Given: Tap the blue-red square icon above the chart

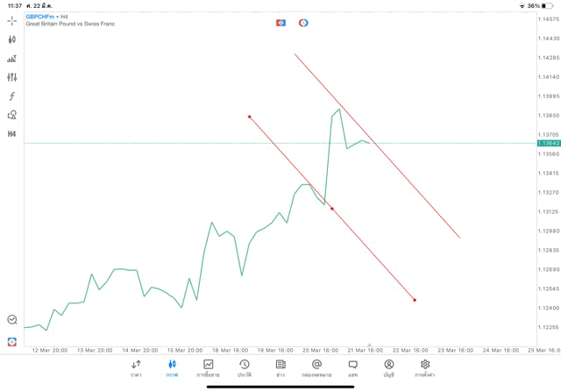Looking at the screenshot, I should click(x=280, y=22).
